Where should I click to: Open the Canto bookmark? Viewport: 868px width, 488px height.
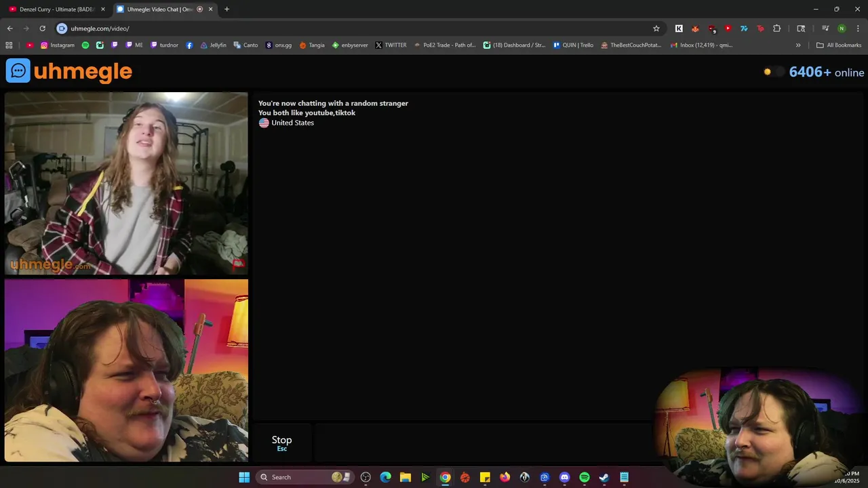[245, 45]
